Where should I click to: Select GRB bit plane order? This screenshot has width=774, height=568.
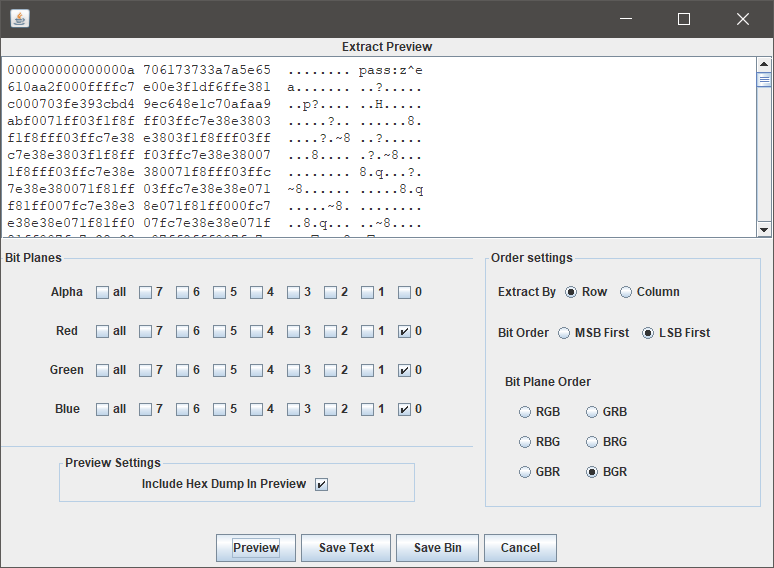592,412
